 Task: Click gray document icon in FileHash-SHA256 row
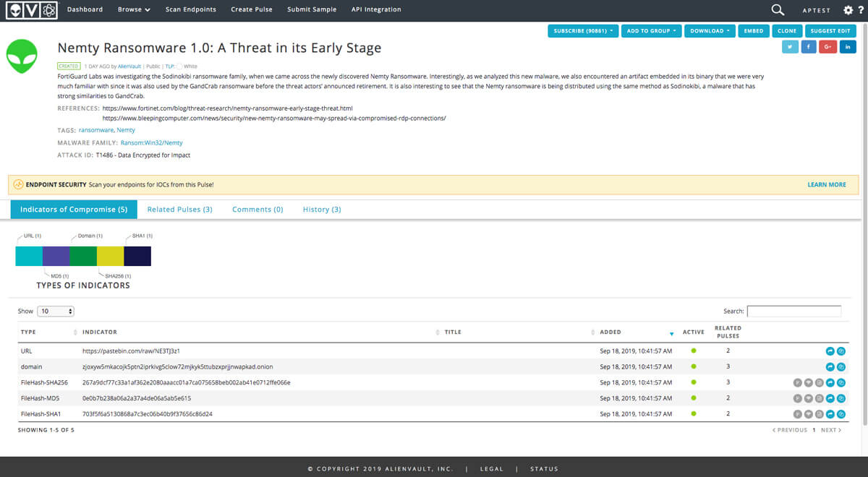tap(820, 382)
